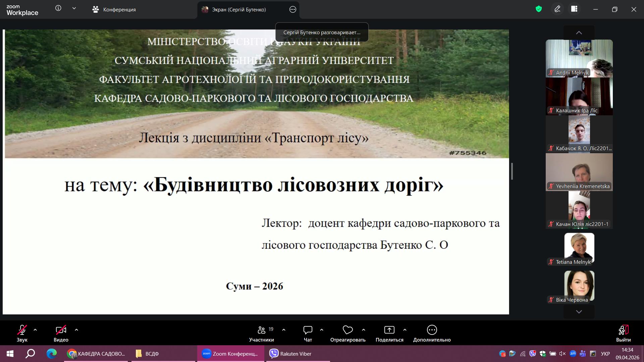This screenshot has width=644, height=362.
Task: Expand the arrow next to Участники
Action: pos(284,330)
